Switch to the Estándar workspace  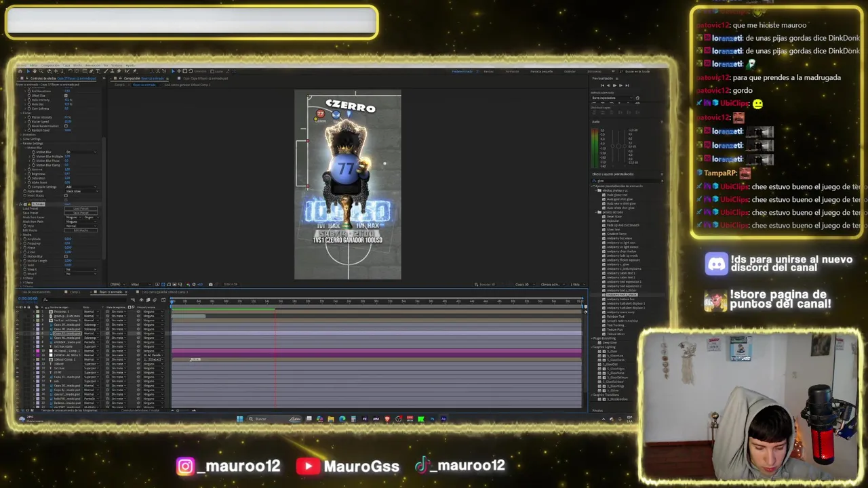tap(570, 71)
